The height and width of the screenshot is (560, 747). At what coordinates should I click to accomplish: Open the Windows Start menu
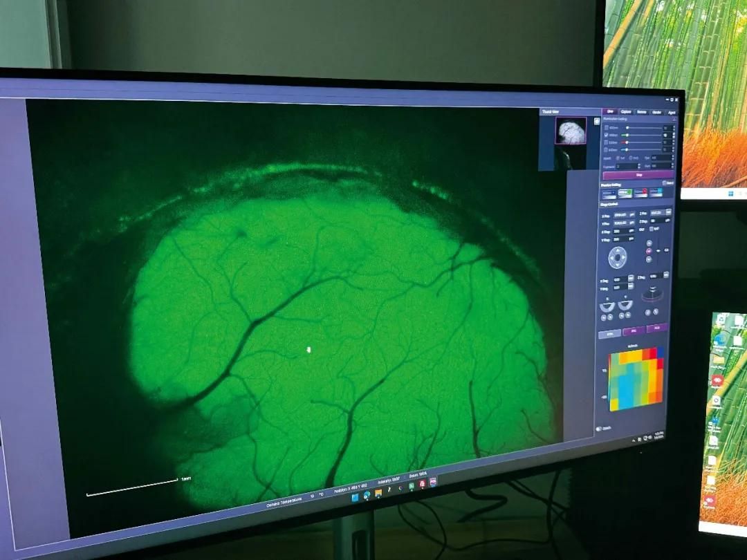(354, 498)
